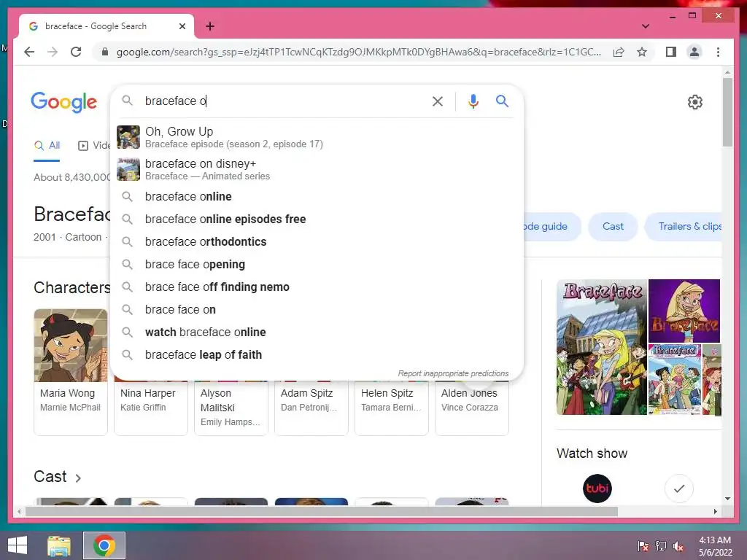
Task: Select the brace face on suggestion
Action: [317, 309]
